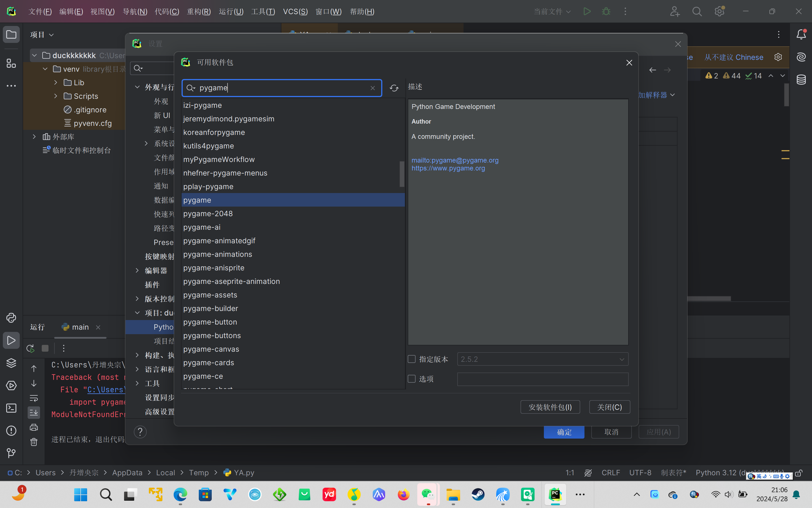Expand the Lib folder
The height and width of the screenshot is (508, 812).
56,82
